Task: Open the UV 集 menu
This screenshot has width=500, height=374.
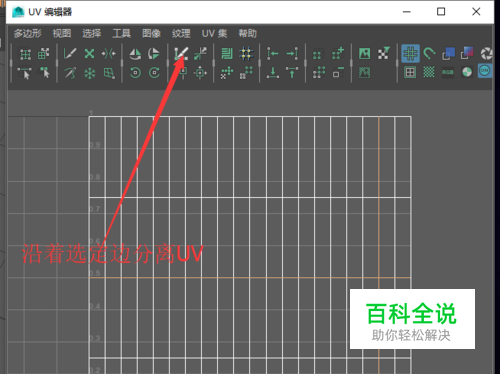Action: 214,33
